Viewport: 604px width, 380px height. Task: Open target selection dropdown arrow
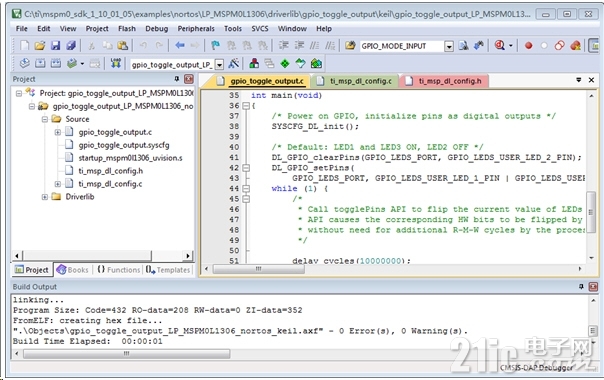219,64
